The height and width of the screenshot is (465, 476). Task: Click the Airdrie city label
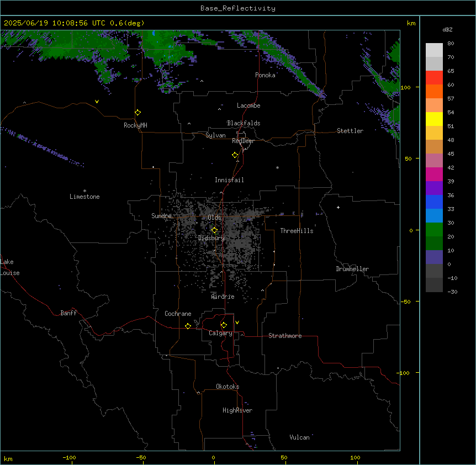pyautogui.click(x=223, y=297)
